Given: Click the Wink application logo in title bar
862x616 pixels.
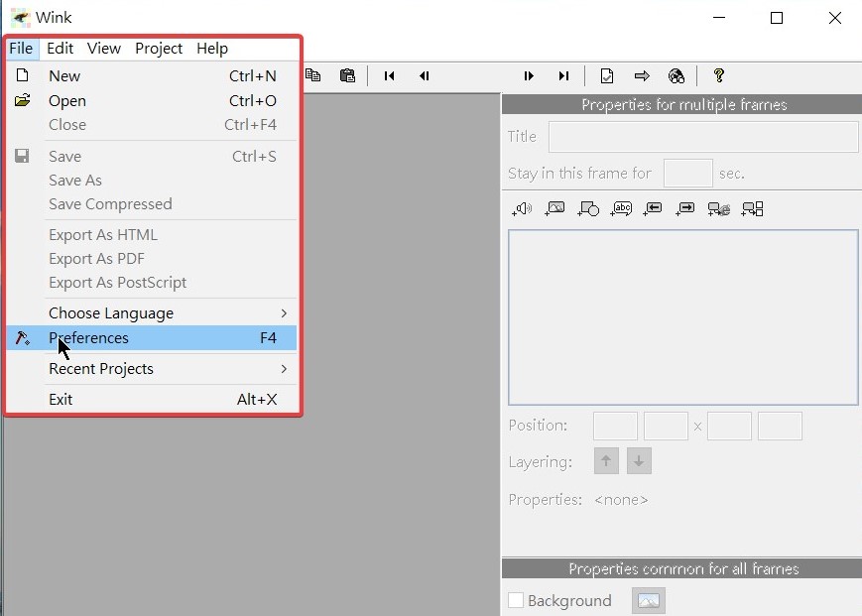Looking at the screenshot, I should tap(21, 18).
